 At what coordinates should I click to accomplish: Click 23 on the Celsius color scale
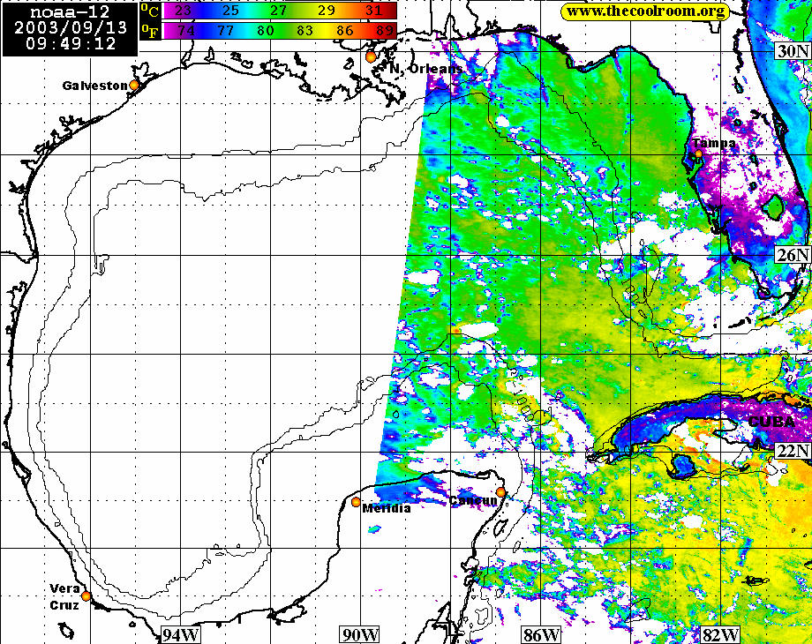183,11
